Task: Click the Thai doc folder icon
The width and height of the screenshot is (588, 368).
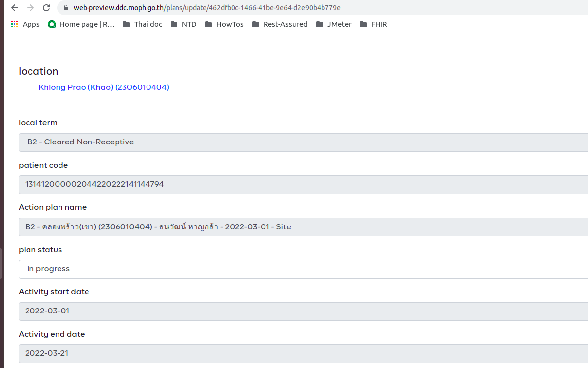Action: click(x=126, y=24)
